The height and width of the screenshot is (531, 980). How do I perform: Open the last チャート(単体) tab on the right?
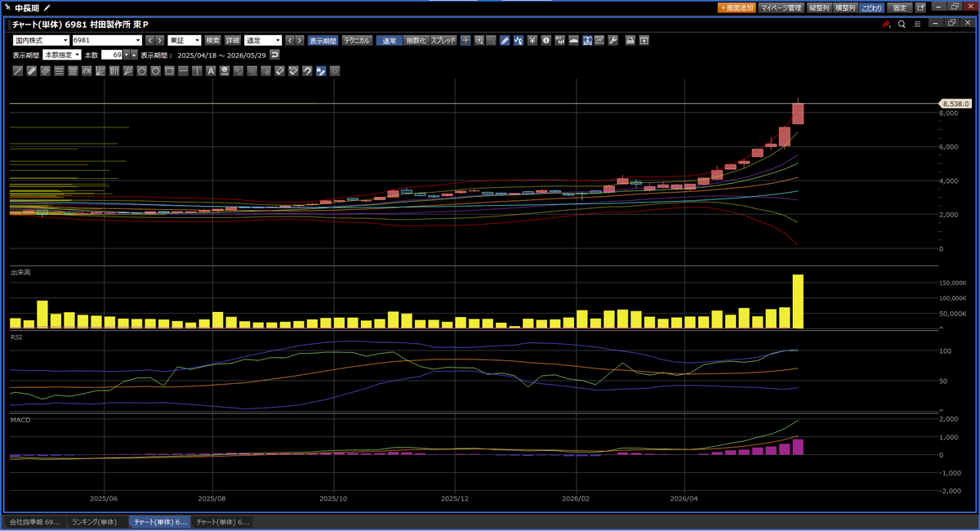223,521
